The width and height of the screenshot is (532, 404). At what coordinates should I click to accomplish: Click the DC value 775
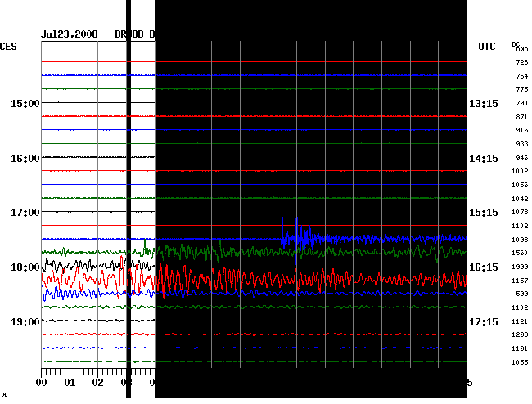point(522,89)
